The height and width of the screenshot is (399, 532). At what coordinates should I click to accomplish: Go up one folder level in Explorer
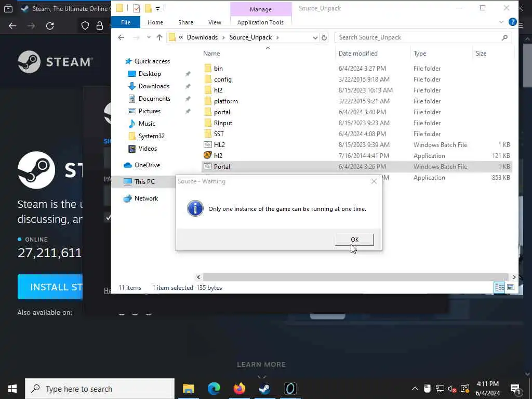(x=159, y=37)
